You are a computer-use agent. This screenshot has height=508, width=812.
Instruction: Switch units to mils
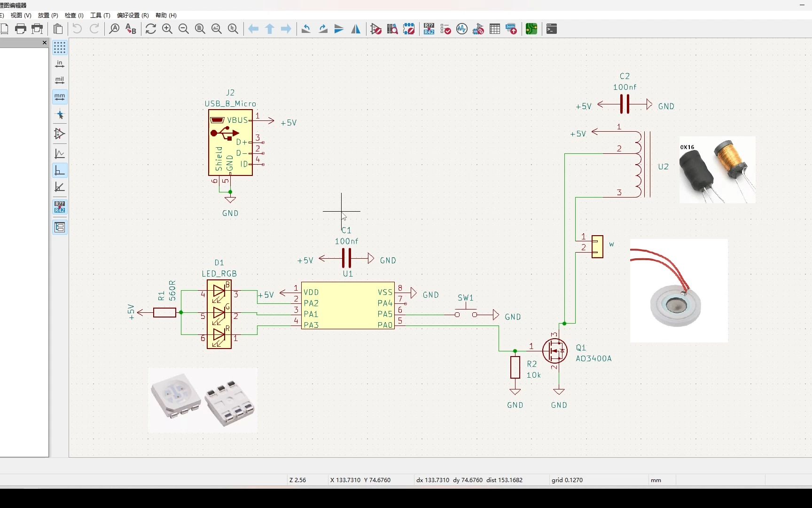point(60,80)
